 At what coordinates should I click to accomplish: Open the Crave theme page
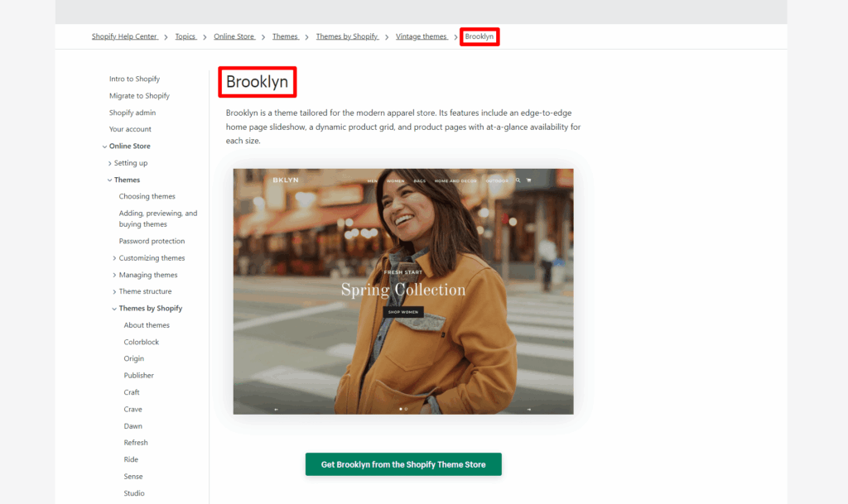[x=133, y=409]
